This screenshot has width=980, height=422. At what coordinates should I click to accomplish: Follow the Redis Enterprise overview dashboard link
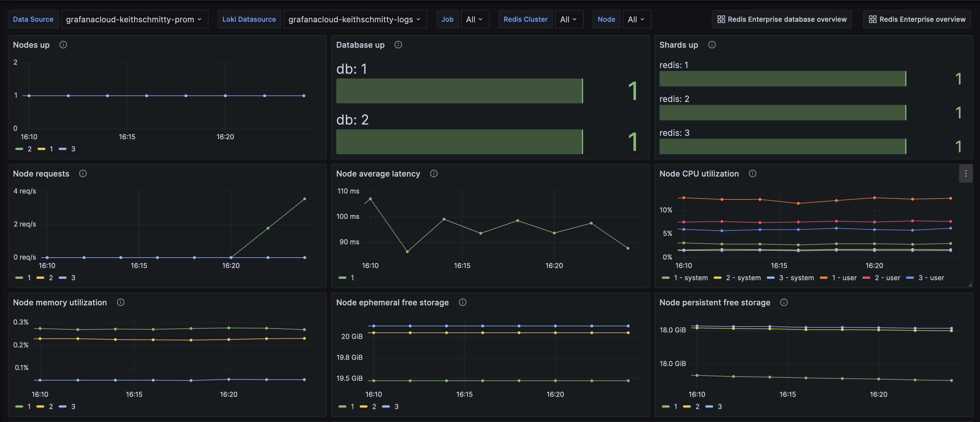[x=917, y=19]
